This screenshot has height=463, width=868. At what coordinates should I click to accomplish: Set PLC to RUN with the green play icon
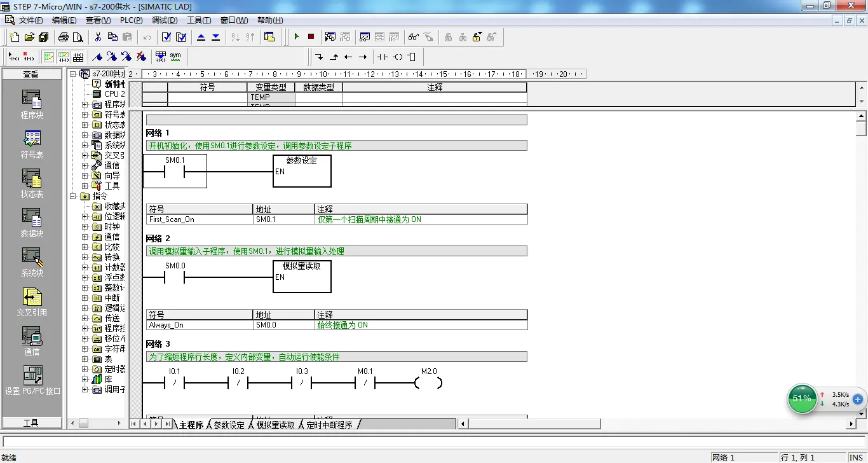point(296,37)
